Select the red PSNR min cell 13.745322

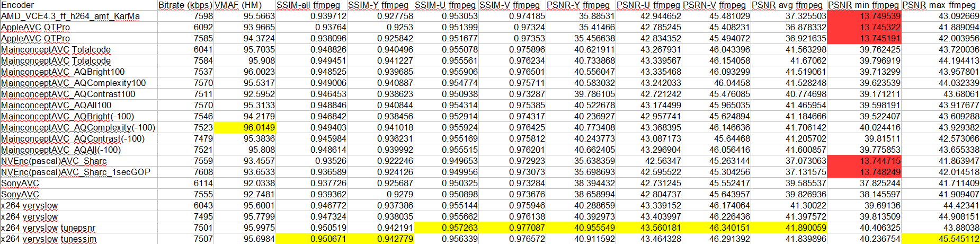coord(865,28)
